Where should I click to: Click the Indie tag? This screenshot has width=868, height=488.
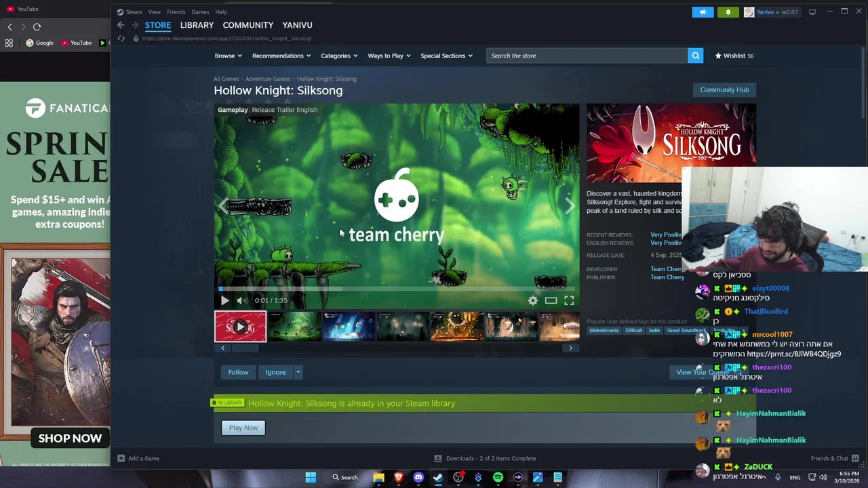(654, 330)
